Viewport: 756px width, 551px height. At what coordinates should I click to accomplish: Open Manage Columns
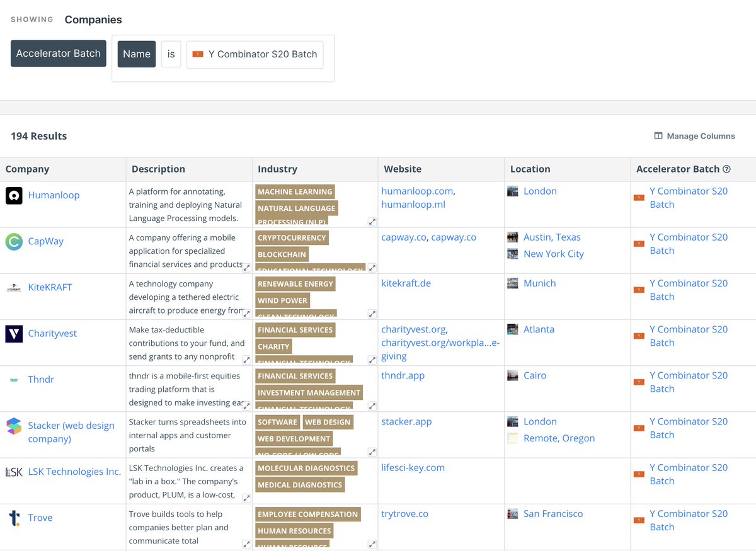click(694, 136)
